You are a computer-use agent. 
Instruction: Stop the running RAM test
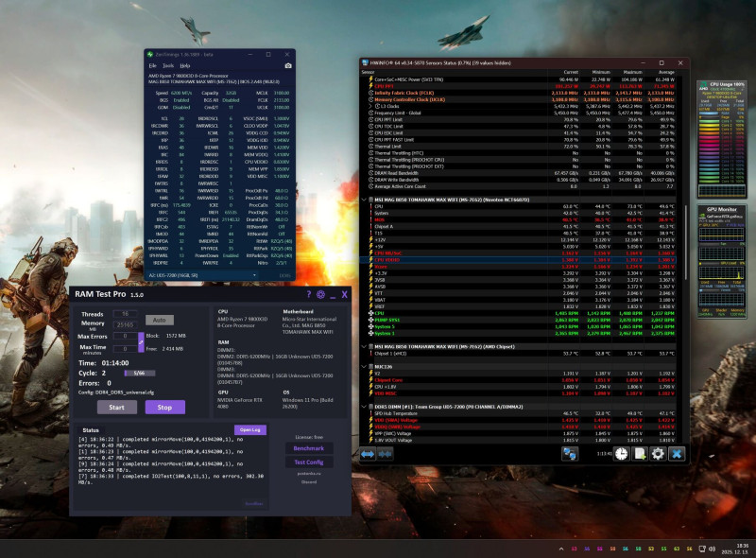click(164, 408)
